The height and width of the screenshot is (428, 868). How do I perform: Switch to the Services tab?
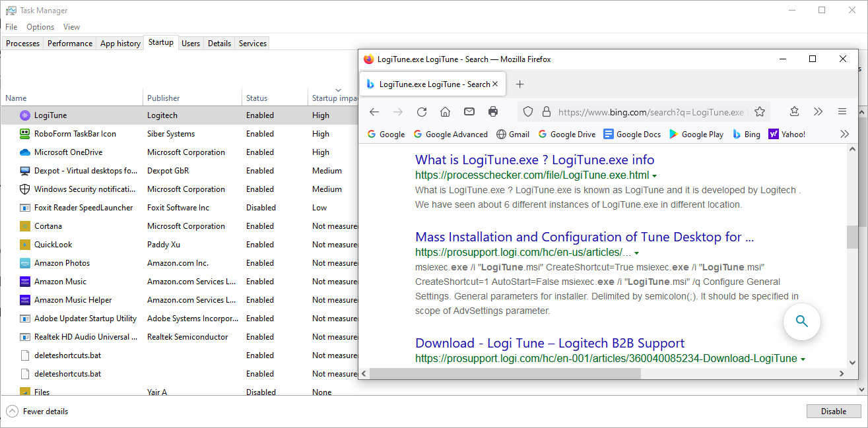(253, 44)
